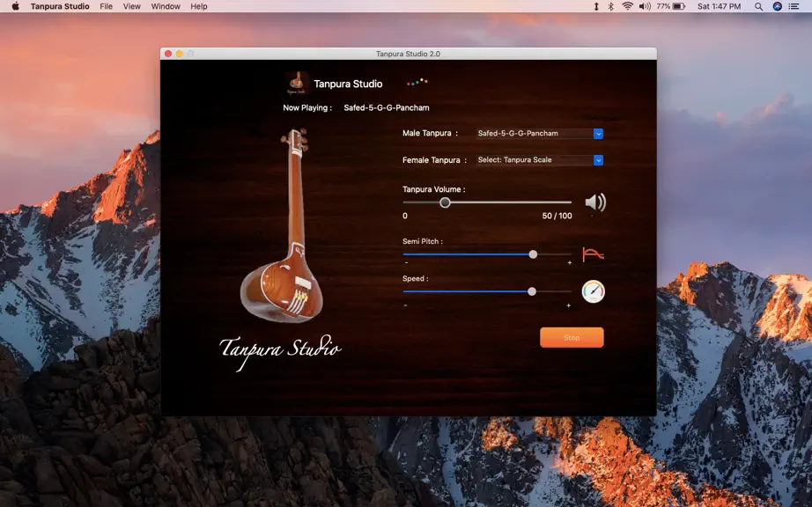The height and width of the screenshot is (507, 812).
Task: Click the Now Playing track name Safed-5-G-G-Pancham
Action: (387, 107)
